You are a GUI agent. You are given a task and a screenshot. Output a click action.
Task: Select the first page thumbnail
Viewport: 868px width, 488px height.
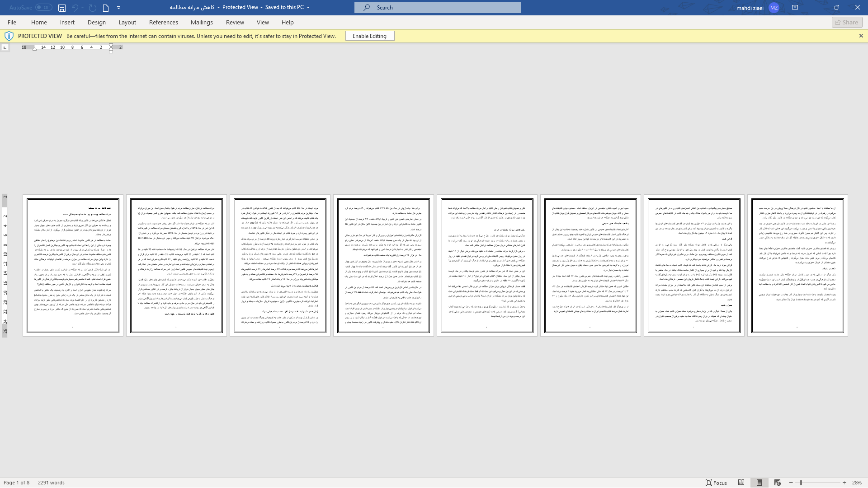(73, 266)
